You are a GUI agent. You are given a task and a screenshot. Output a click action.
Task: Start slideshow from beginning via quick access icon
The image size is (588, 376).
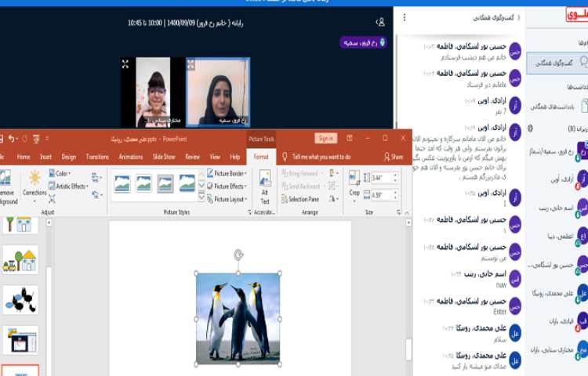click(36, 139)
